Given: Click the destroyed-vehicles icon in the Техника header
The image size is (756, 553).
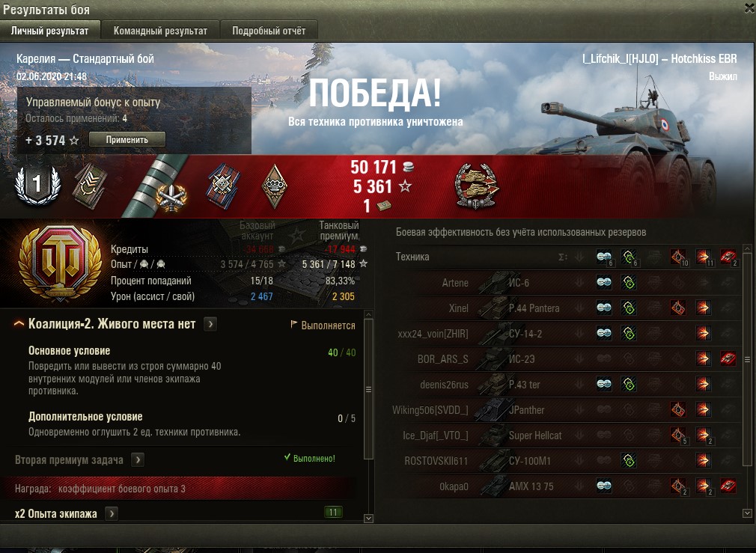Looking at the screenshot, I should coord(728,257).
